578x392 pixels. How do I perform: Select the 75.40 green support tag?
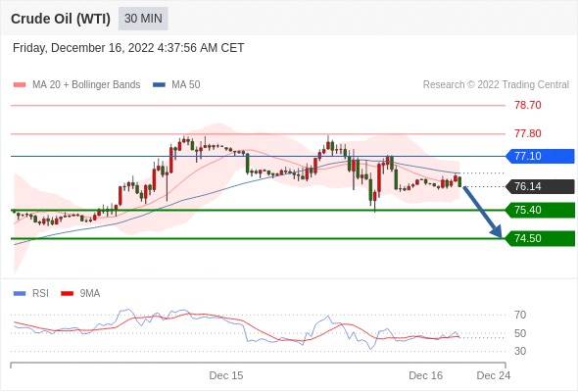(540, 210)
